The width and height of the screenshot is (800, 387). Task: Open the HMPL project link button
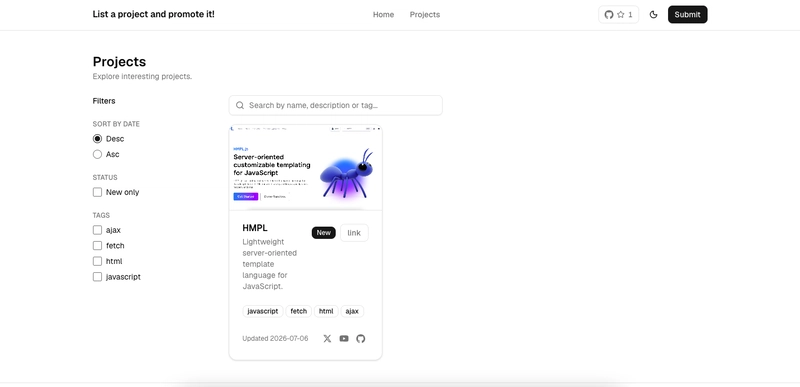click(x=354, y=233)
